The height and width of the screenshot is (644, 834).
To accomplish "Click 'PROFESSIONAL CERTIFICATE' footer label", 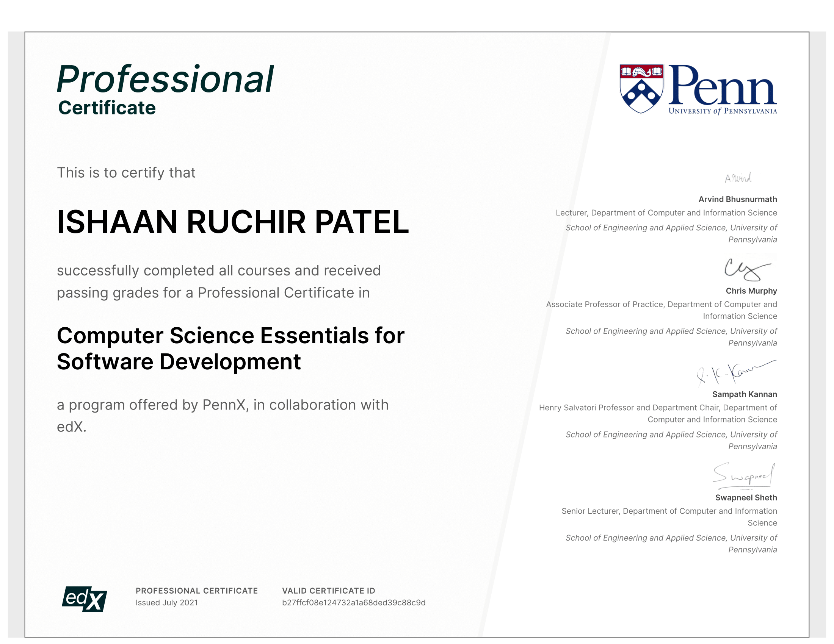I will (x=197, y=591).
